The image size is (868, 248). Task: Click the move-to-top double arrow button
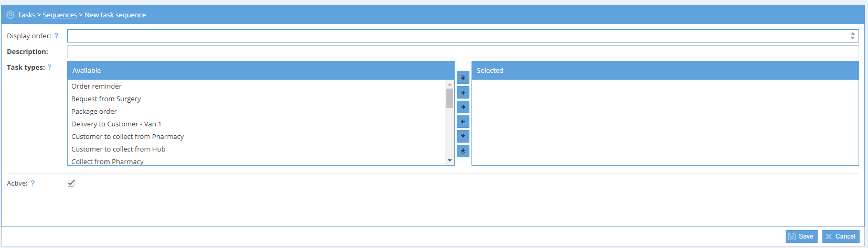coord(463,78)
